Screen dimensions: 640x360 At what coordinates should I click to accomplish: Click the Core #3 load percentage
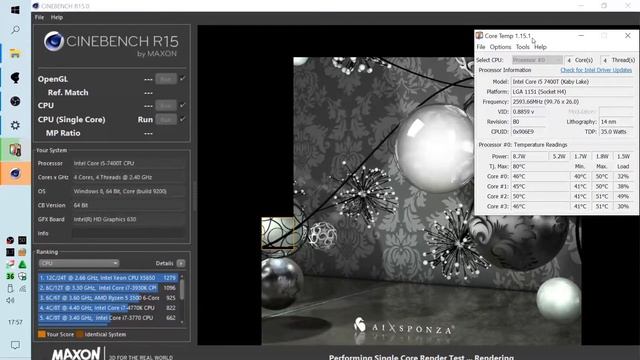[x=623, y=207]
